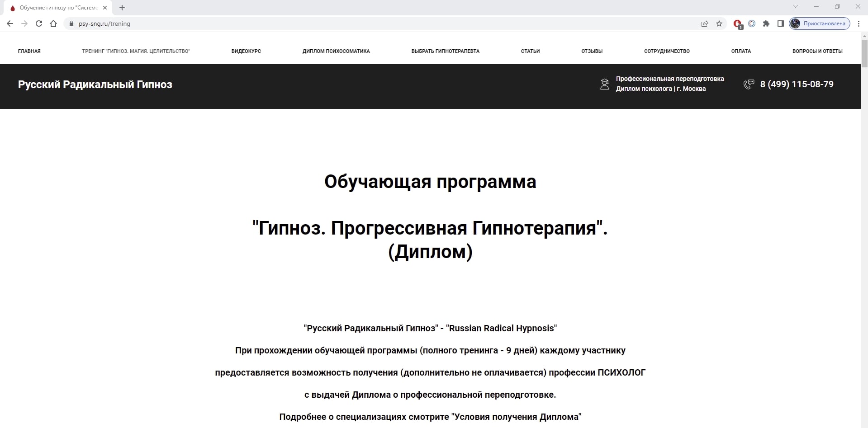Image resolution: width=868 pixels, height=428 pixels.
Task: Reload the current page
Action: [39, 24]
